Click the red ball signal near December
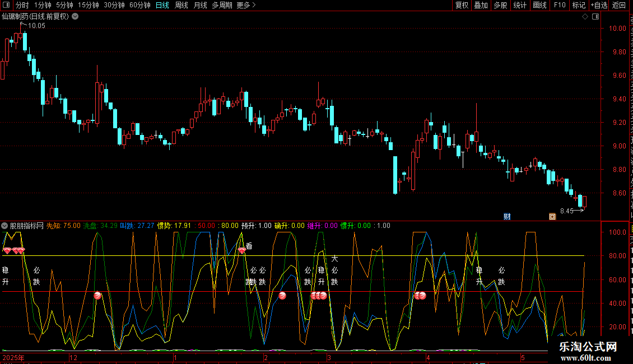 point(97,295)
